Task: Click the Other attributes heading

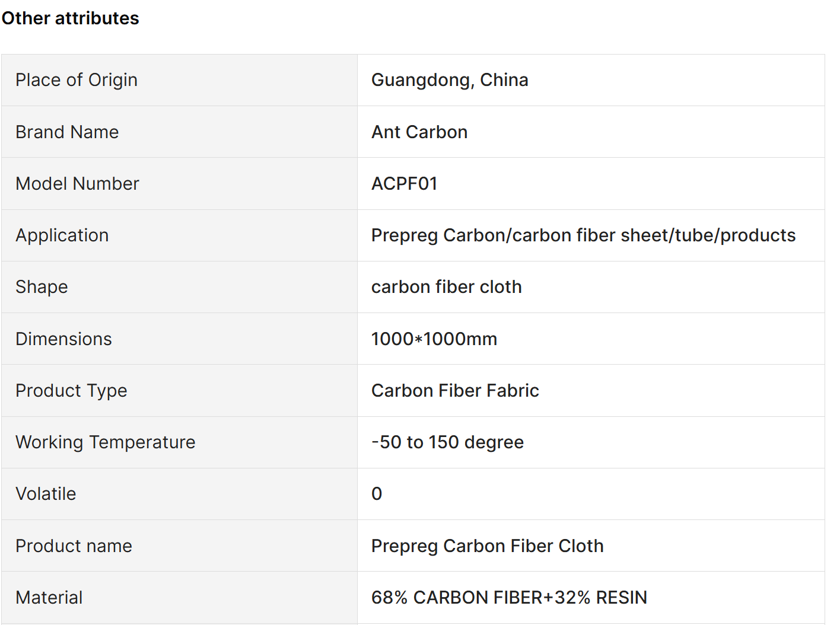Action: [70, 18]
